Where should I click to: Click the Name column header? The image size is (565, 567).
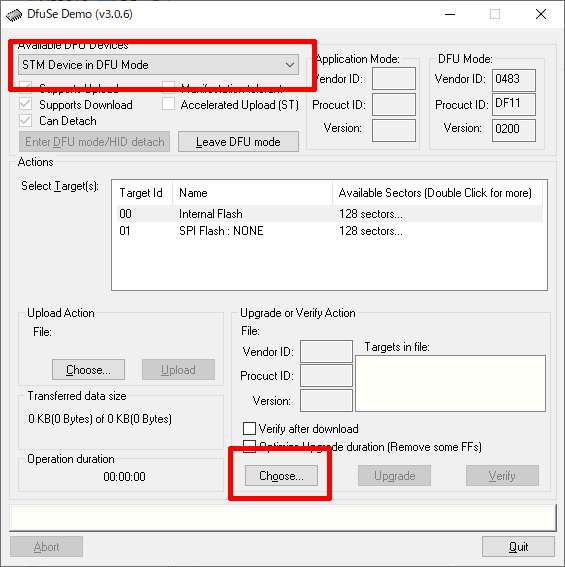pyautogui.click(x=252, y=193)
